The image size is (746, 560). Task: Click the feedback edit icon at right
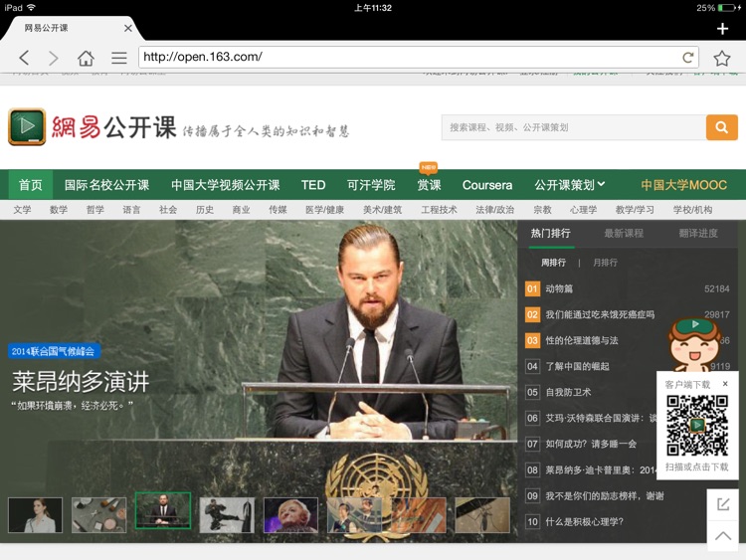pyautogui.click(x=723, y=504)
